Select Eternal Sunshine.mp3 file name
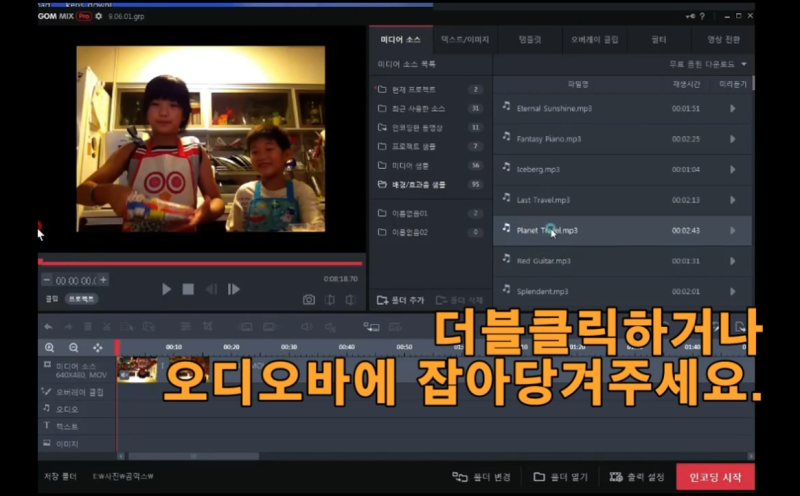 click(554, 109)
